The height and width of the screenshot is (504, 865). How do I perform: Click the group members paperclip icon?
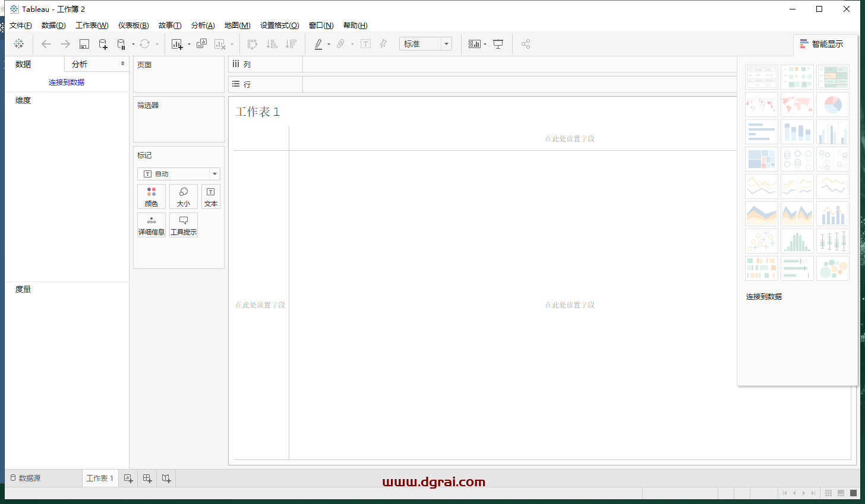click(340, 44)
